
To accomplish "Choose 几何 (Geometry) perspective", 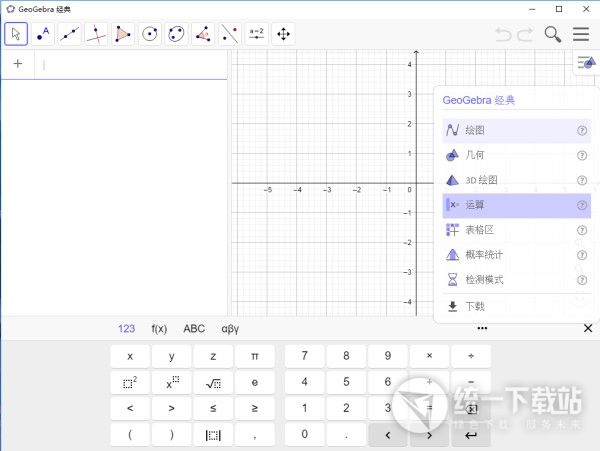I will pos(517,155).
